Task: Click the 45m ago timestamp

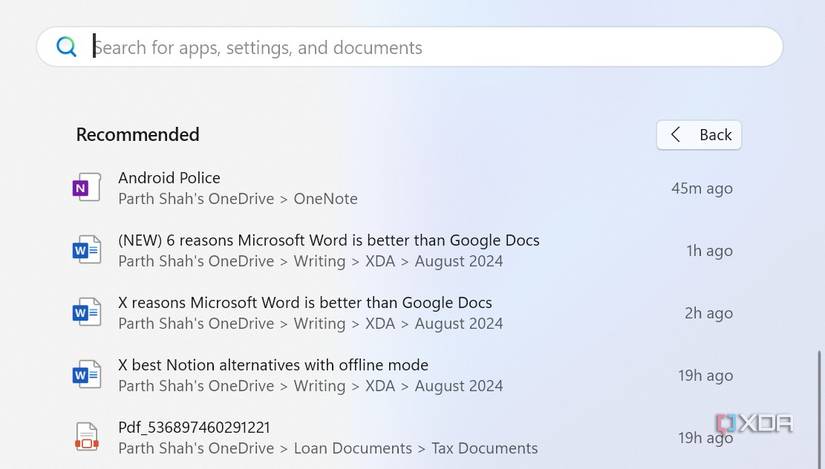Action: (x=702, y=188)
